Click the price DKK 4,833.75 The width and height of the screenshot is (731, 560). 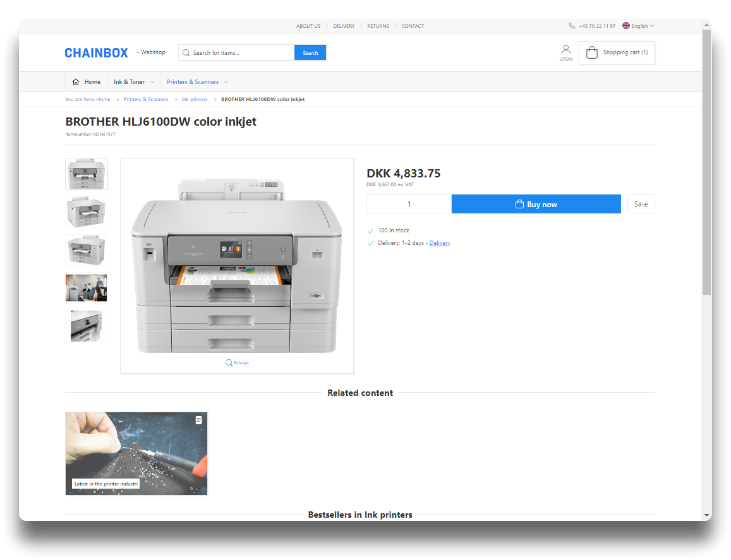point(403,174)
